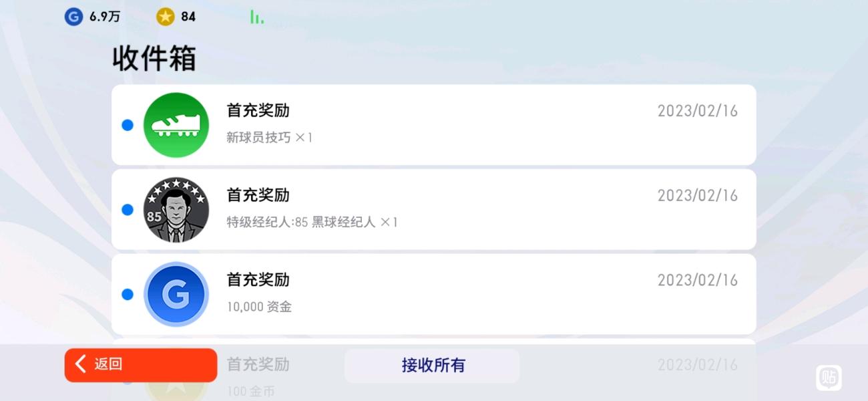Open the 85 black ball agent portrait

point(176,210)
